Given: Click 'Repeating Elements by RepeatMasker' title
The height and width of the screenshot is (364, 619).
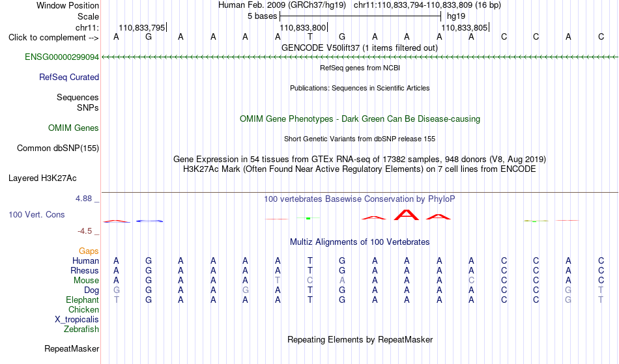Looking at the screenshot, I should click(x=360, y=340).
